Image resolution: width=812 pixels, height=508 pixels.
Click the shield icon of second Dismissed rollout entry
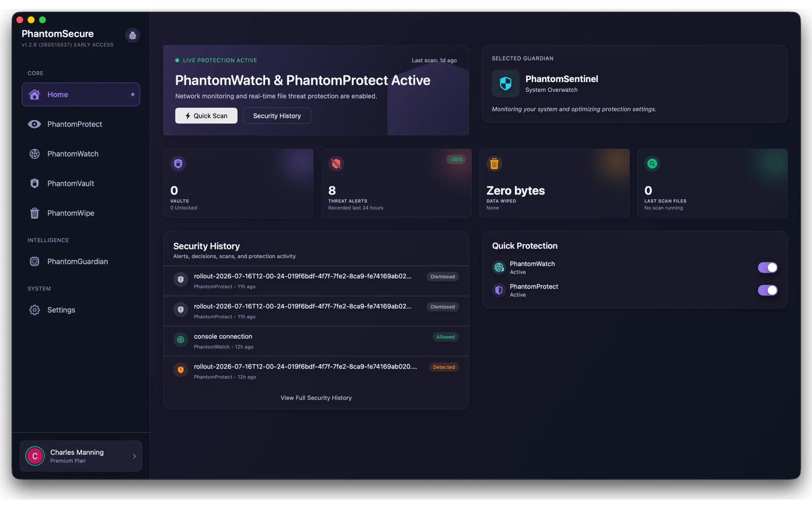[181, 310]
